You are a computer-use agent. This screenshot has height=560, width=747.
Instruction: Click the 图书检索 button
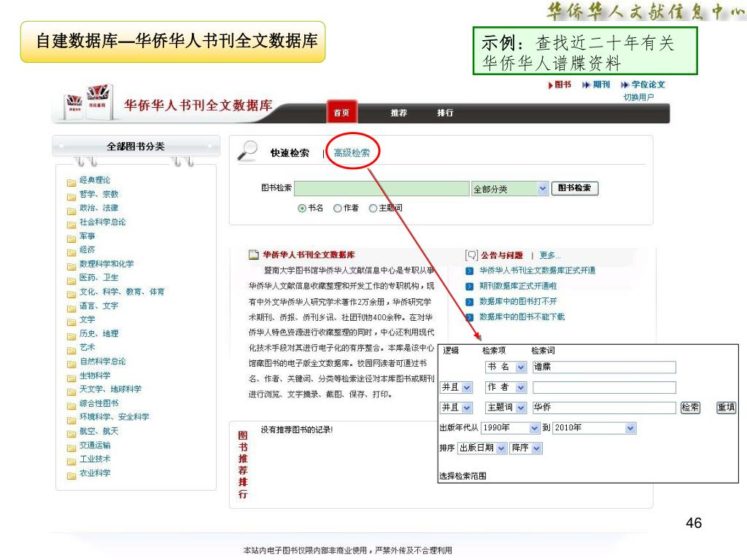(x=575, y=188)
